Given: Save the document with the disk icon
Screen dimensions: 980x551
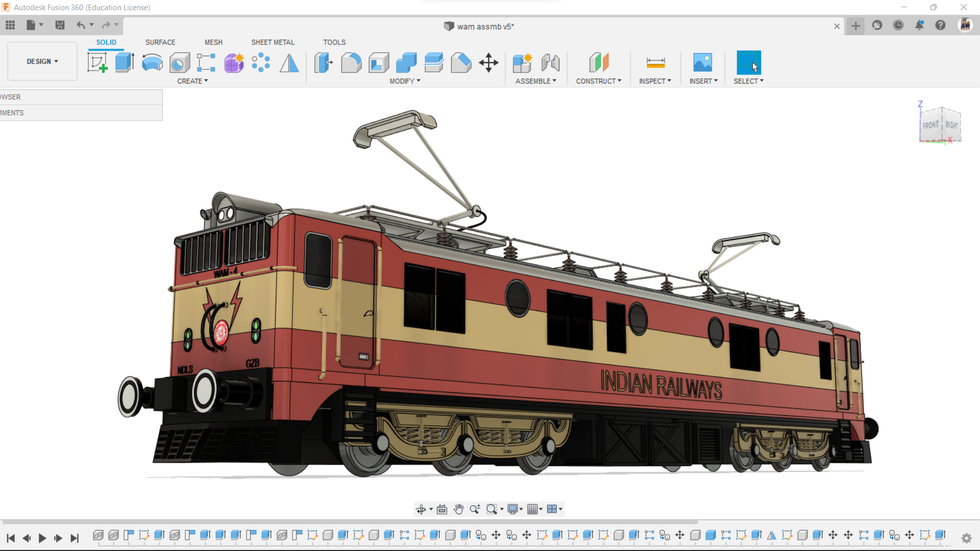Looking at the screenshot, I should [60, 25].
